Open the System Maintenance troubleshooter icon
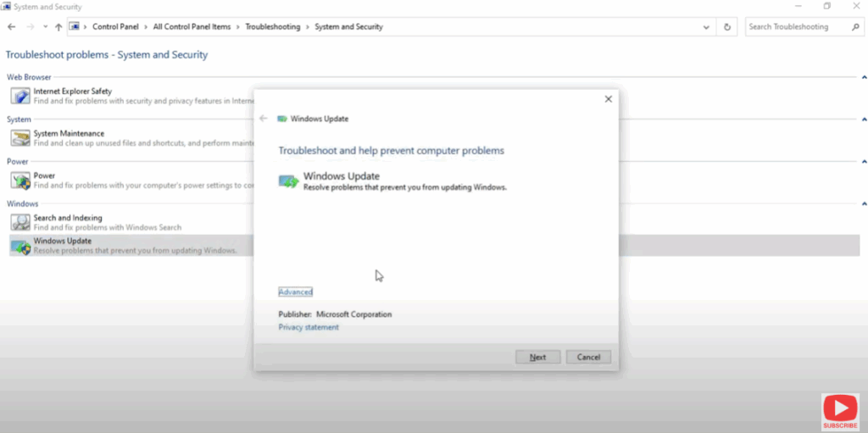Viewport: 868px width, 433px height. [x=20, y=138]
